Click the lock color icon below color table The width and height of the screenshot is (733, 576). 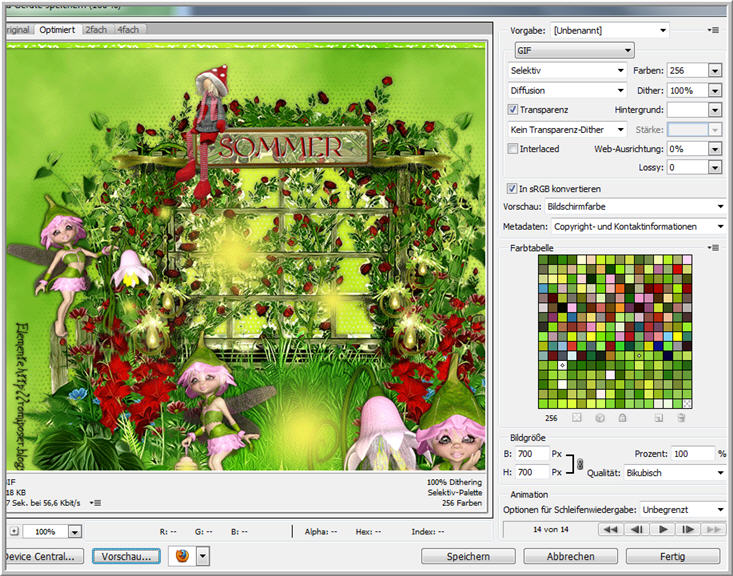tap(622, 418)
